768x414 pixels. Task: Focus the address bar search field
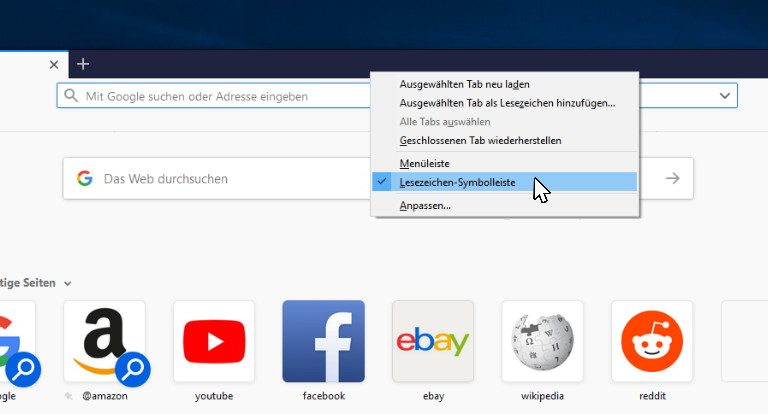point(397,96)
